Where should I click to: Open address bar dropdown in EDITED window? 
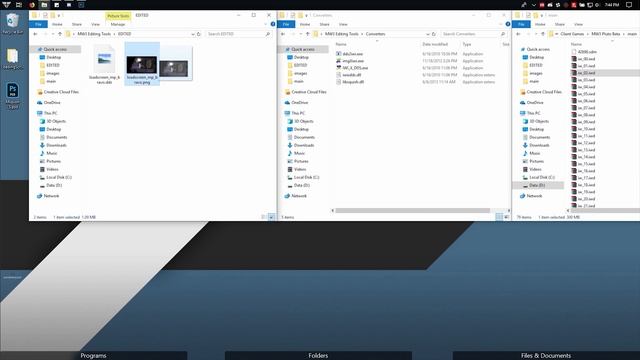click(193, 34)
